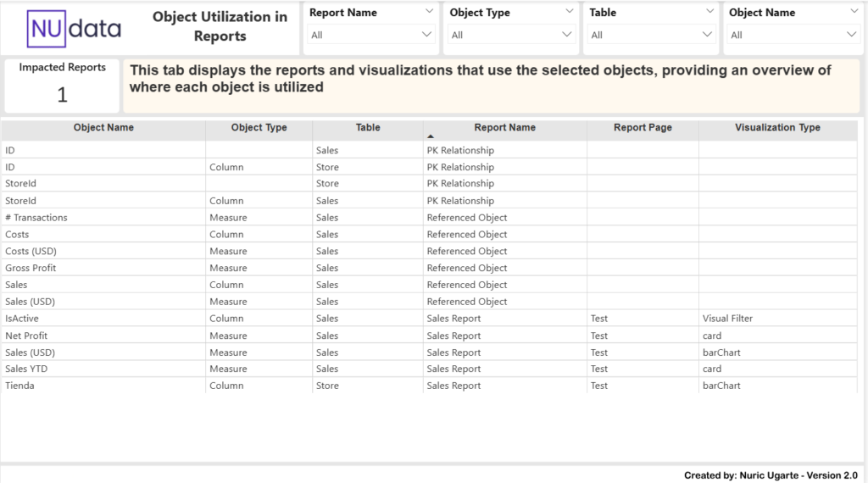
Task: Click the Object Type column header in table
Action: coord(259,128)
